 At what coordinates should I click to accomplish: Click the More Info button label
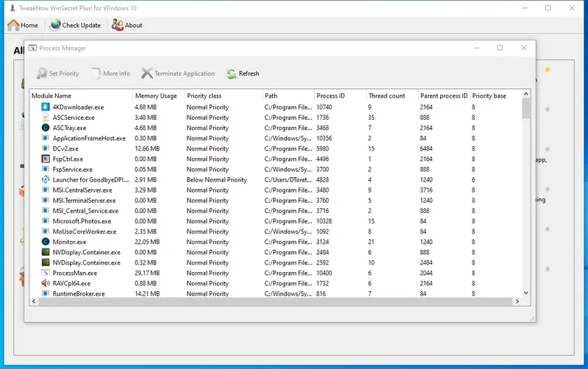[117, 74]
